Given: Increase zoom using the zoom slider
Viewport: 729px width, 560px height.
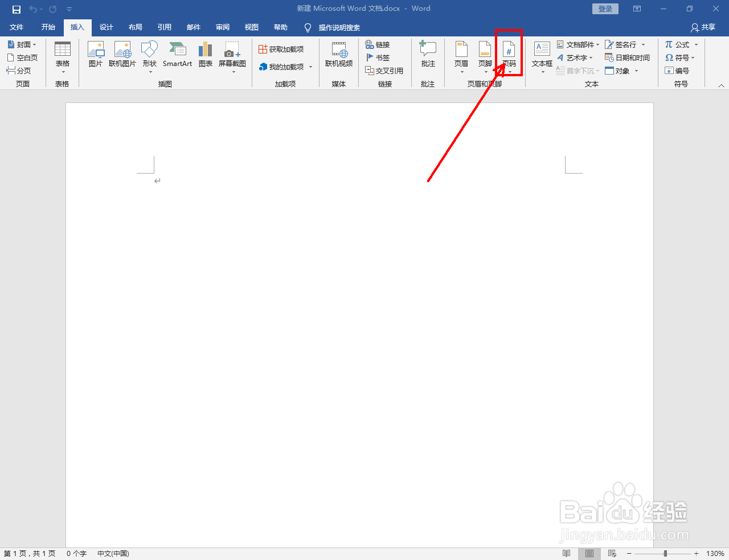Looking at the screenshot, I should [x=695, y=553].
